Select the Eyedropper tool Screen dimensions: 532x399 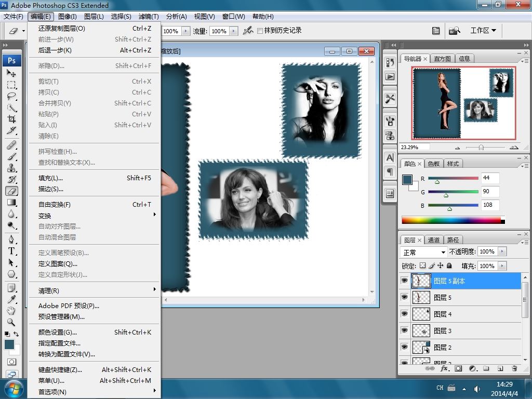pyautogui.click(x=11, y=300)
